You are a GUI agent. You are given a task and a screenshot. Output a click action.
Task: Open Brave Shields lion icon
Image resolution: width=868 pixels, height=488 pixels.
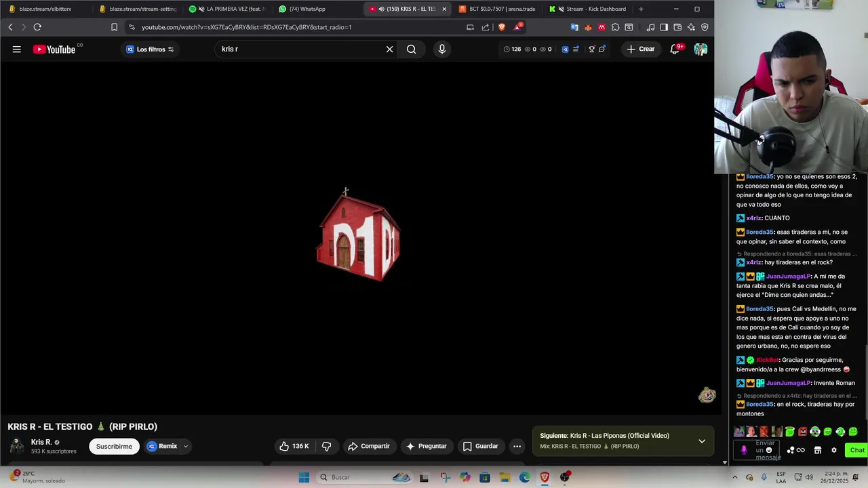[502, 27]
